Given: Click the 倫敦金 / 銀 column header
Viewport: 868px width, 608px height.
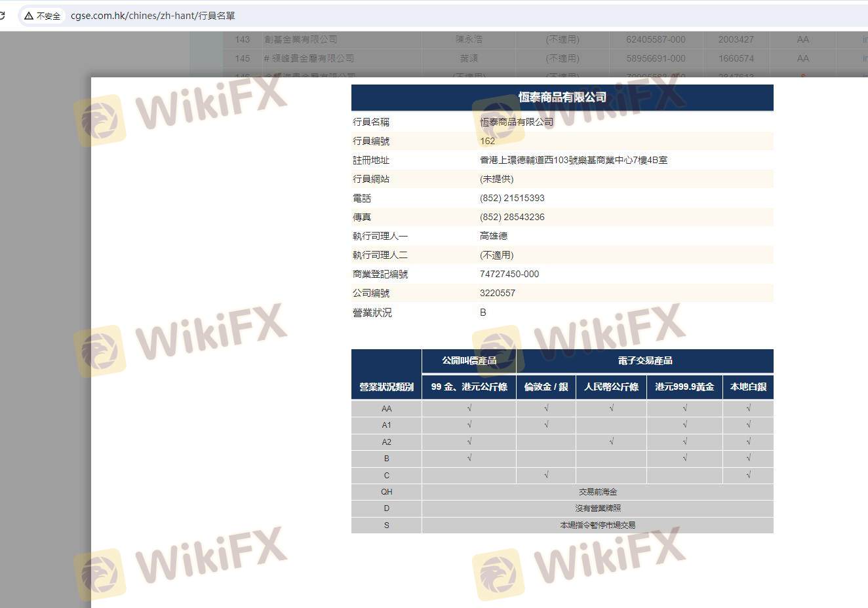Looking at the screenshot, I should pos(546,387).
